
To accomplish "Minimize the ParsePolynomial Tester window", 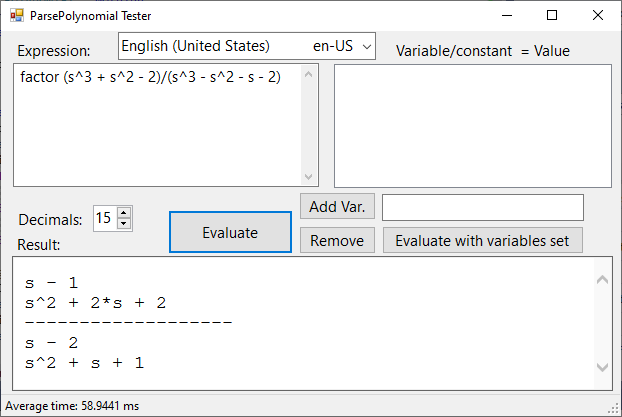I will (507, 15).
